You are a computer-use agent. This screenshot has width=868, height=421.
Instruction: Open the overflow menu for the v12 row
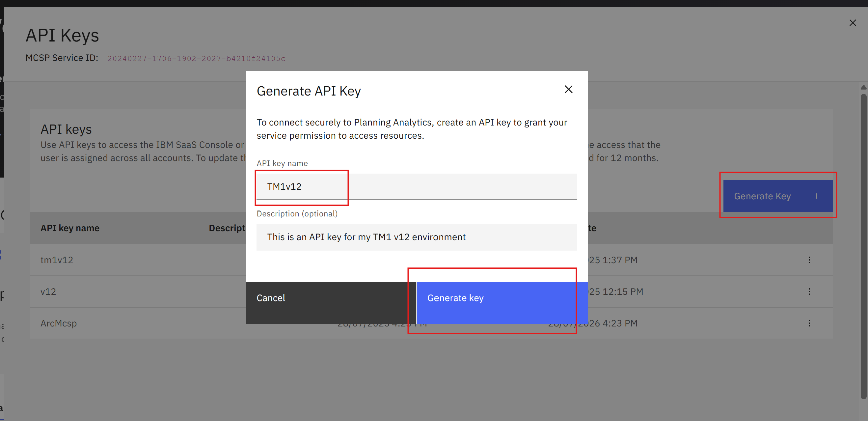(809, 292)
